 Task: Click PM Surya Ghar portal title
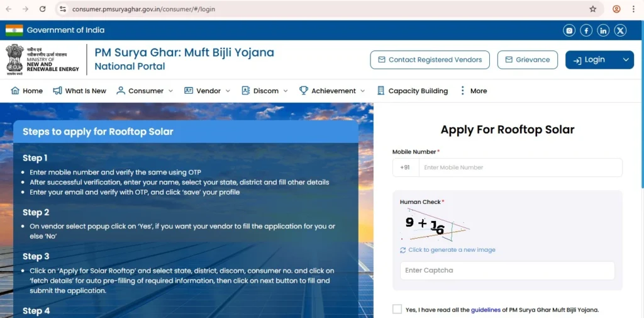pyautogui.click(x=184, y=53)
